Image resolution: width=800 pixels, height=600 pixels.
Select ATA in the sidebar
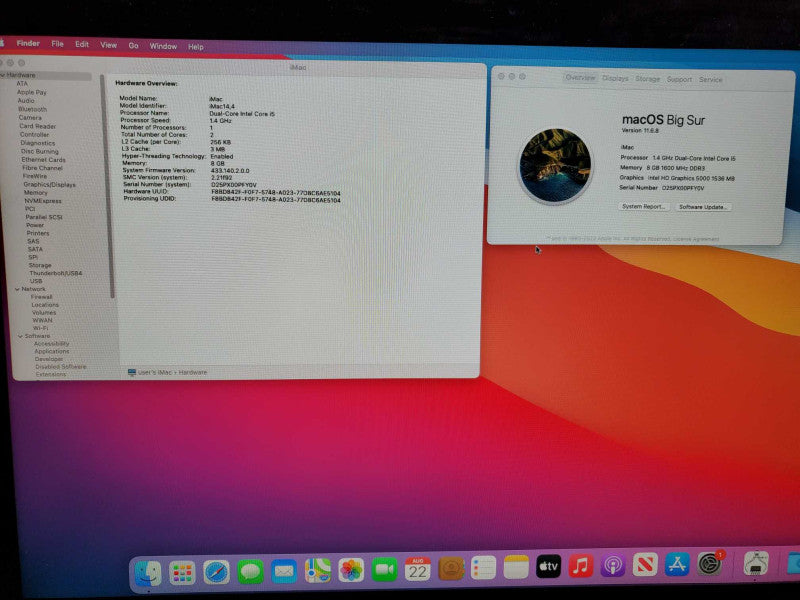coord(22,83)
